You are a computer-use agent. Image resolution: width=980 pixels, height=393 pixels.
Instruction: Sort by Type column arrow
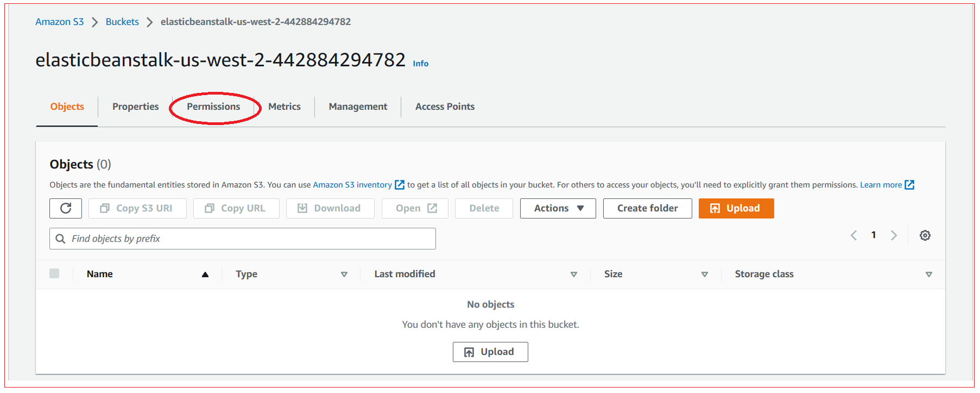pos(344,275)
